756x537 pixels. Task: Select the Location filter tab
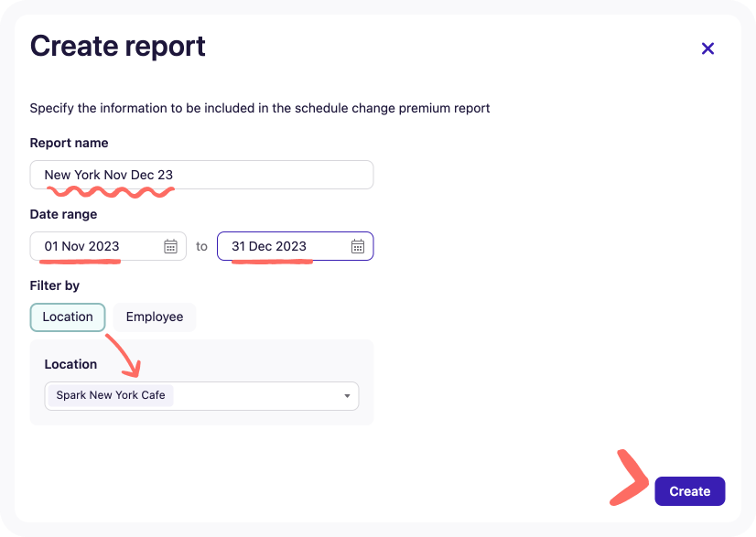67,317
